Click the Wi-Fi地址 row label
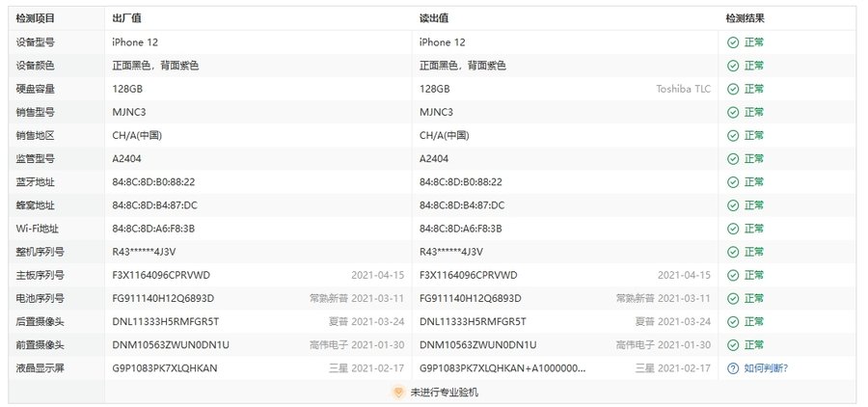Viewport: 868px width, 407px height. click(x=37, y=229)
